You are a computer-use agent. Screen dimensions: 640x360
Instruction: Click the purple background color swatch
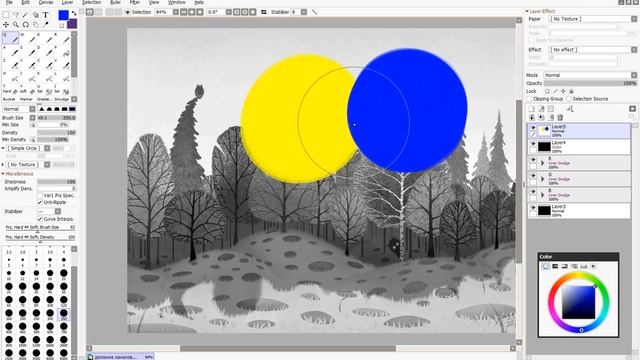tap(72, 24)
